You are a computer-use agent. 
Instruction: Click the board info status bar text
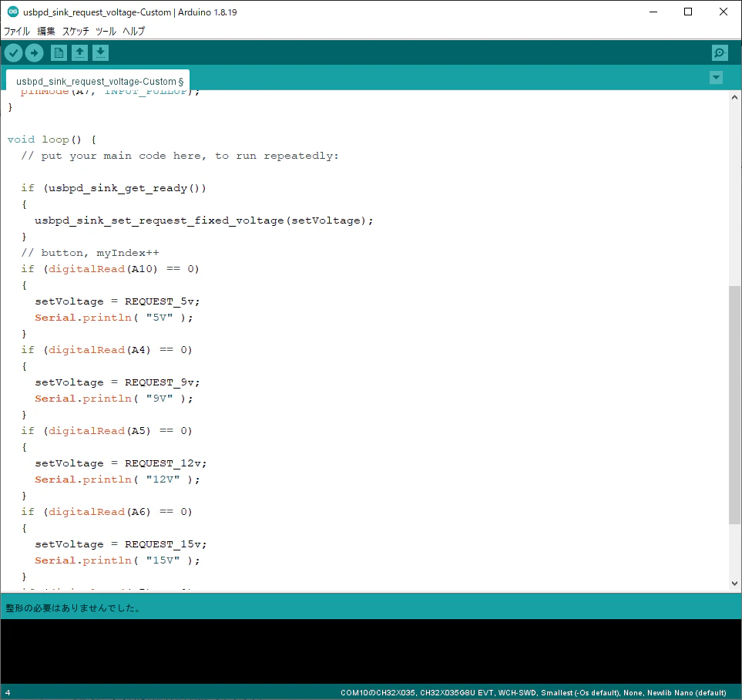coord(533,692)
